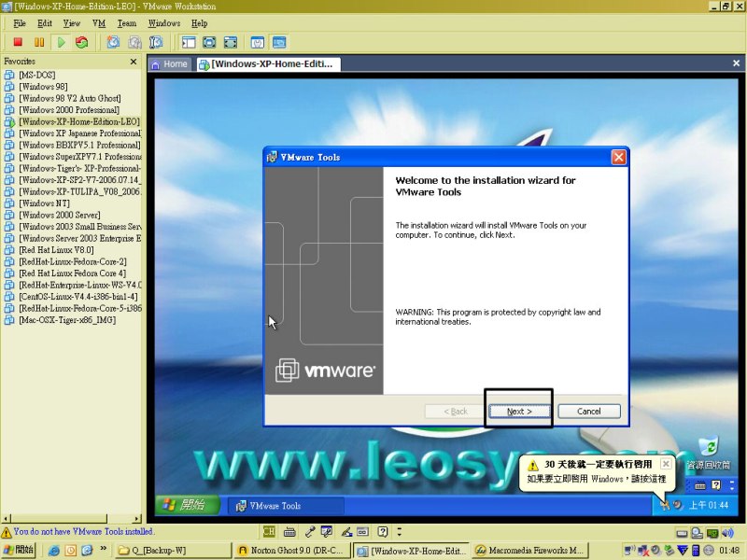Click the VMware sound device status icon

click(x=728, y=533)
